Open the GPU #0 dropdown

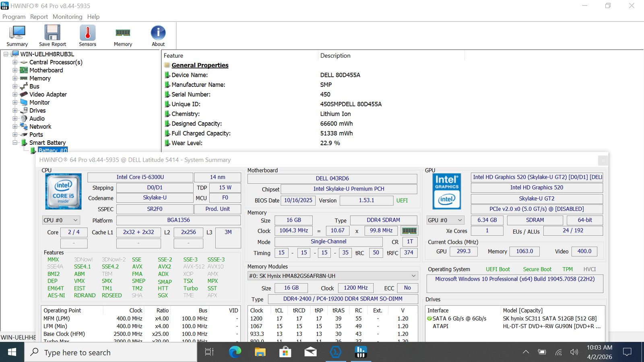446,220
